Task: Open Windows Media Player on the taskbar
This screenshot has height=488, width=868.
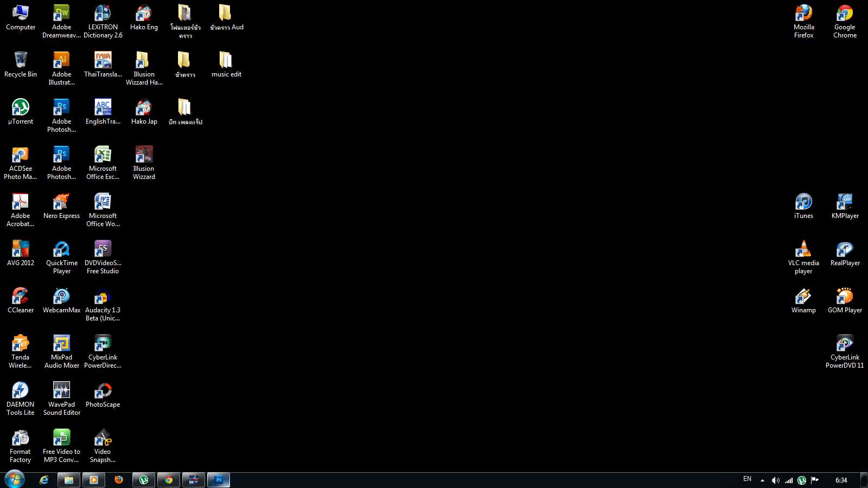Action: (x=94, y=480)
